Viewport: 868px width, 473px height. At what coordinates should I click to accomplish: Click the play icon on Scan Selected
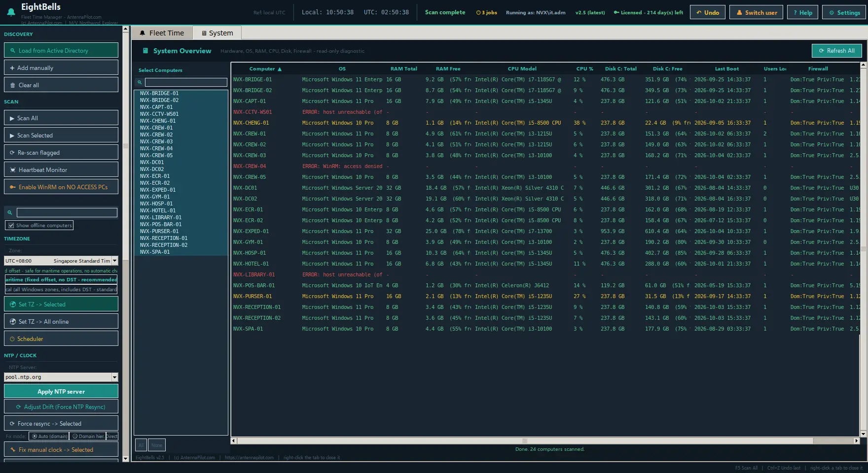[x=12, y=135]
